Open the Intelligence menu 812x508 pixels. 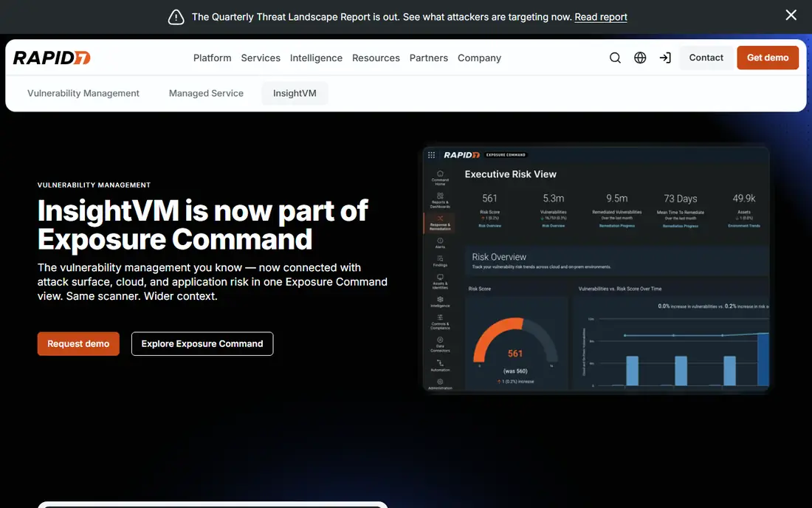coord(316,58)
